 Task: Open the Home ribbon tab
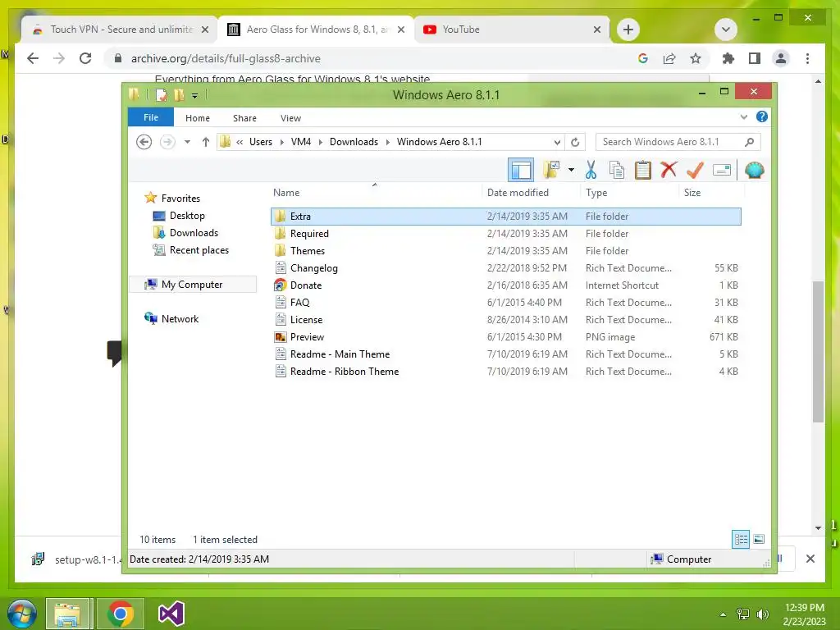197,118
